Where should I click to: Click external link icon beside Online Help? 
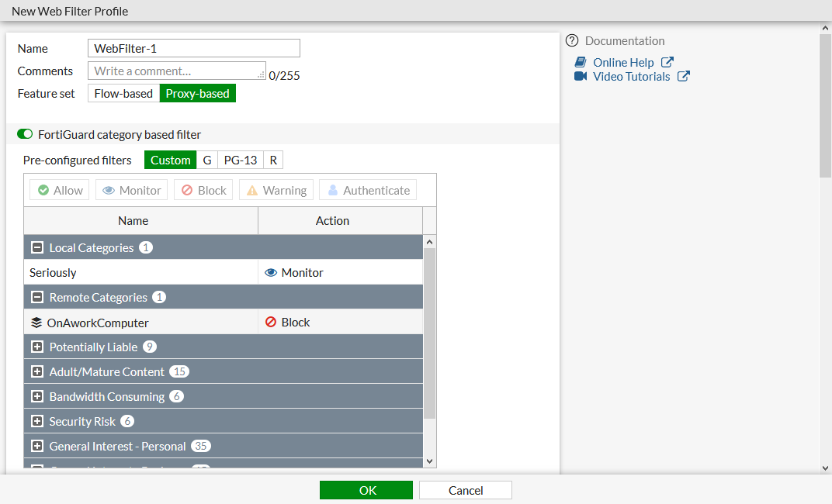coord(667,62)
